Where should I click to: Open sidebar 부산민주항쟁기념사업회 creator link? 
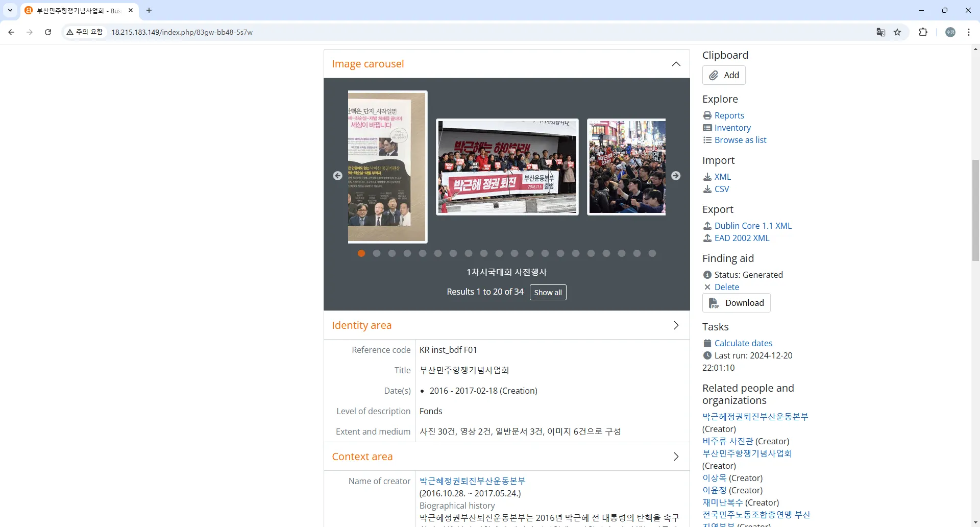coord(747,453)
